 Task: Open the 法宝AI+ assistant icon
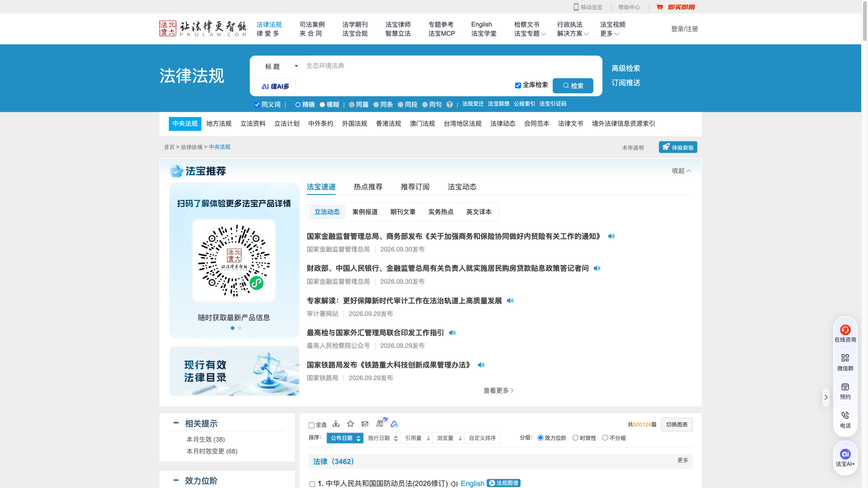845,454
